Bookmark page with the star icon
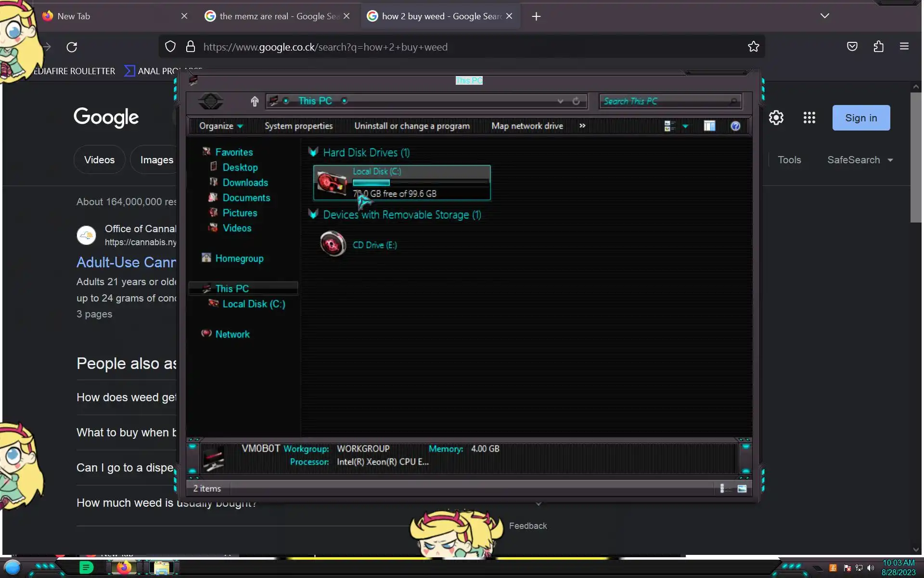 [753, 47]
